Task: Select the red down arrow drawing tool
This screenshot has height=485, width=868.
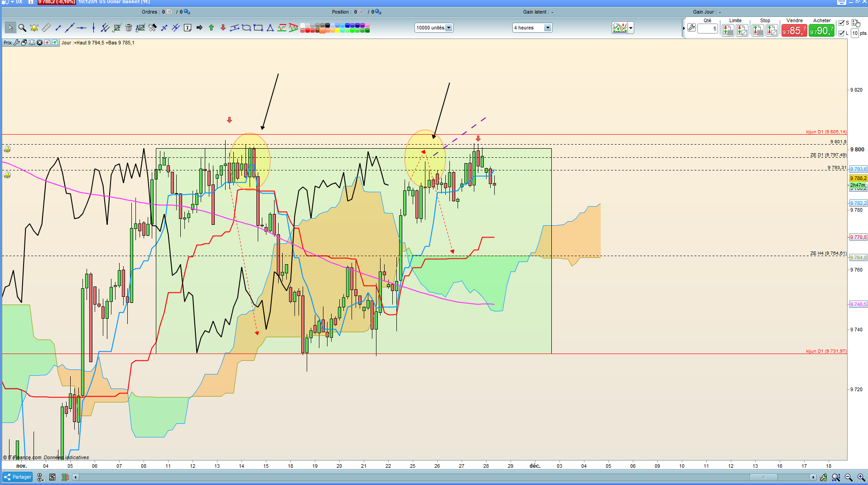Action: pos(223,28)
